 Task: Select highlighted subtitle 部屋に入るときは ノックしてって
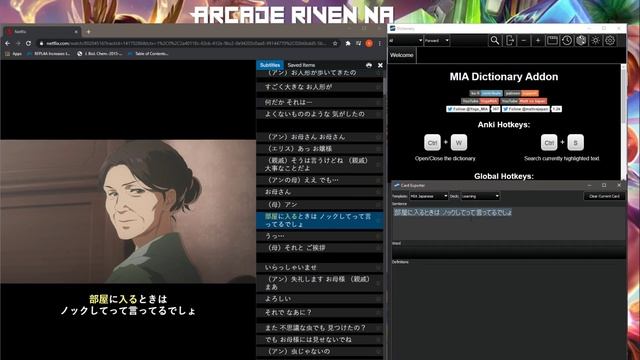click(320, 220)
